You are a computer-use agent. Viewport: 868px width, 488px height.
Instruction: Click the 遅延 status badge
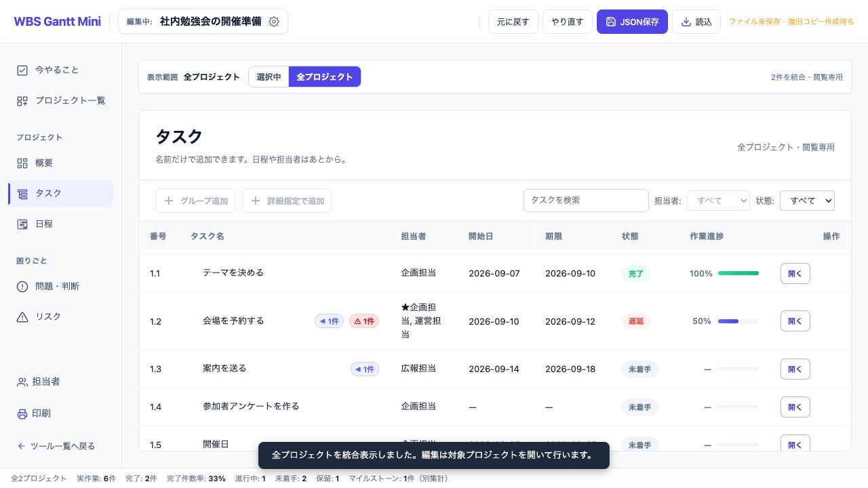[636, 321]
